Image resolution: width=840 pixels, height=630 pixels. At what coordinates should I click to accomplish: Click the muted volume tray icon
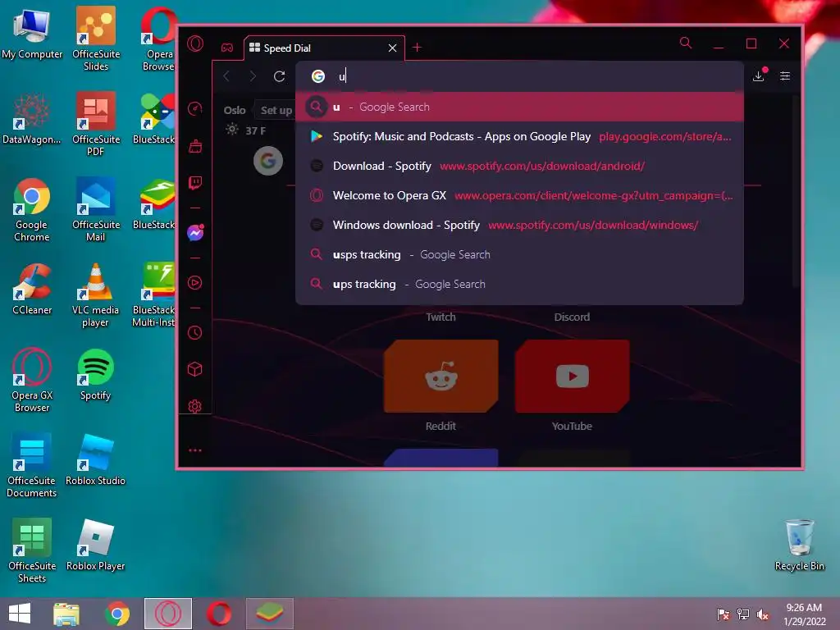point(762,614)
